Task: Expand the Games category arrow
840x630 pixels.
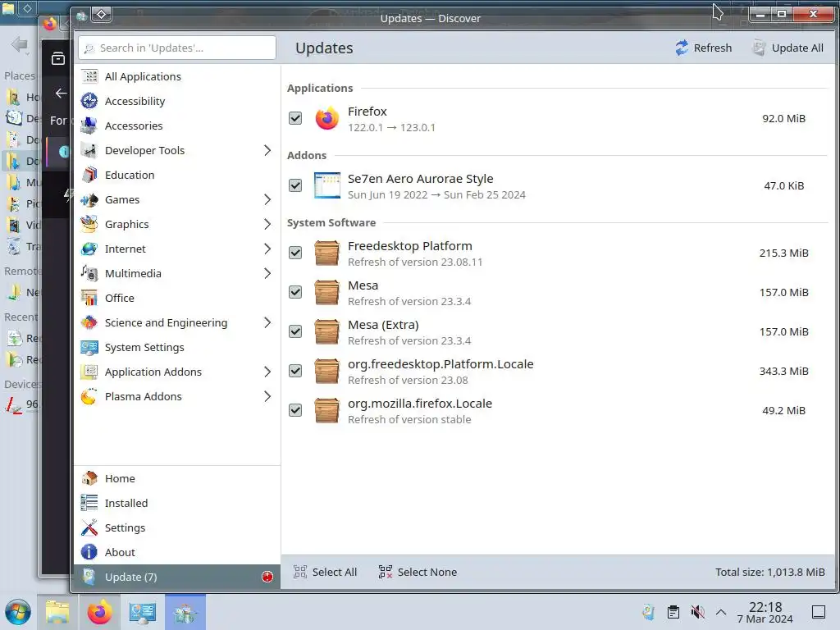Action: (x=267, y=200)
